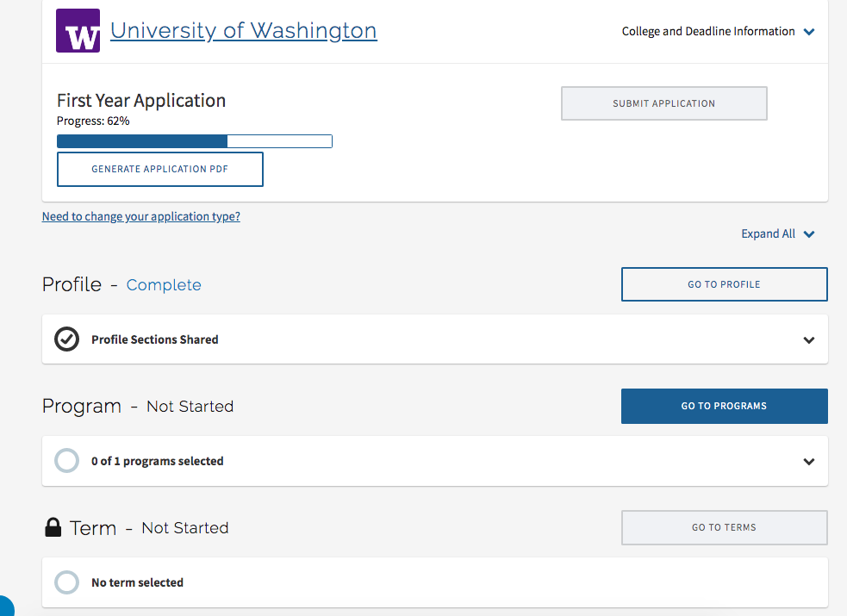Viewport: 847px width, 616px height.
Task: Expand the 0 of 1 programs row
Action: click(x=808, y=461)
